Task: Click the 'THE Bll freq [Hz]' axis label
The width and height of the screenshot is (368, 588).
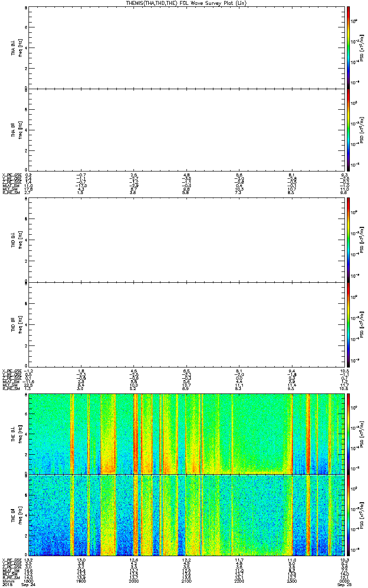Action: point(17,515)
